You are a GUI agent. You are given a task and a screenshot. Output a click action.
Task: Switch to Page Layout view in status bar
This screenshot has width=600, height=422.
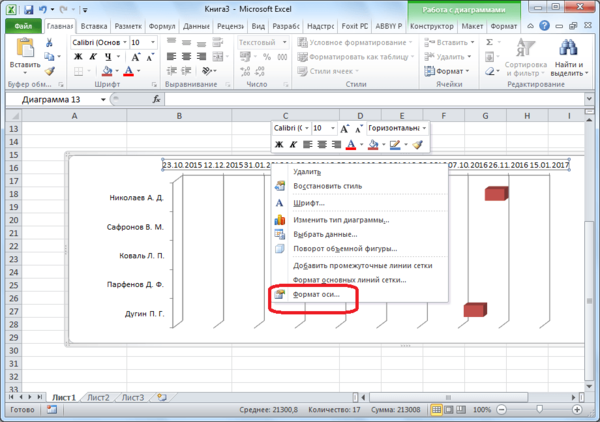(449, 410)
